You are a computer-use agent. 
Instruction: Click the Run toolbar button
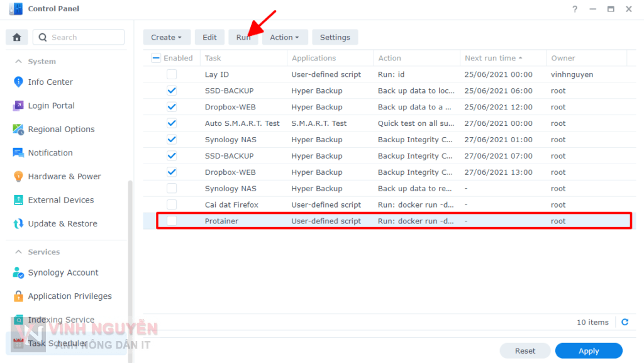243,37
